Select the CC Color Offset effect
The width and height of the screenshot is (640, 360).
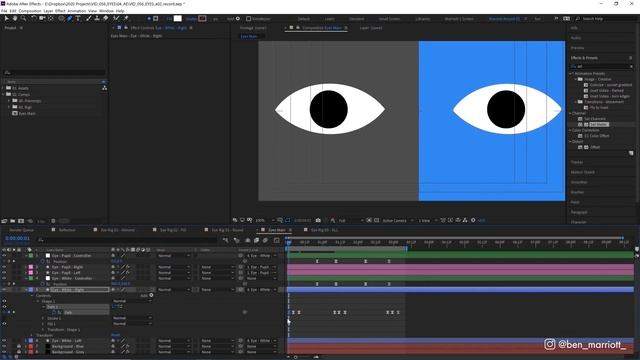597,136
